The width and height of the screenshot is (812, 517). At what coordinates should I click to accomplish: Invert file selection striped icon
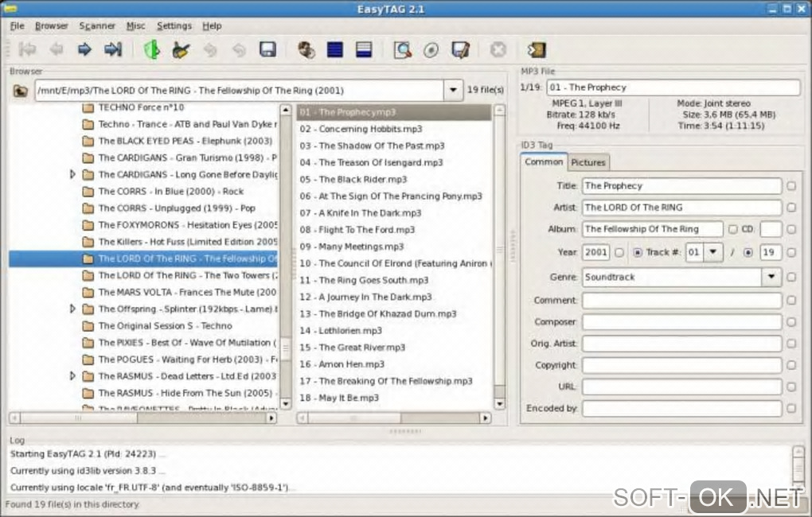point(364,49)
